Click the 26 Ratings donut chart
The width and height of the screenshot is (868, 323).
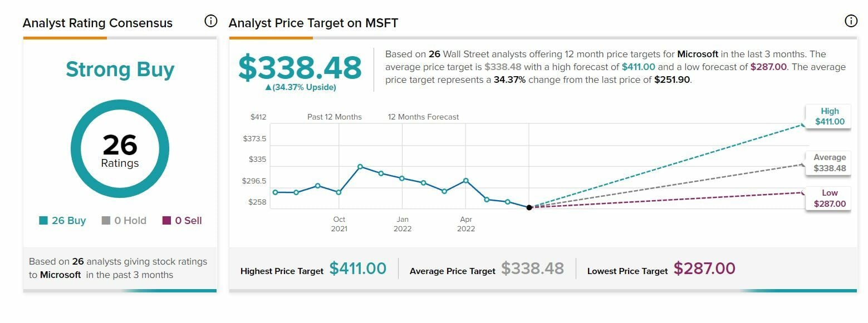coord(120,149)
